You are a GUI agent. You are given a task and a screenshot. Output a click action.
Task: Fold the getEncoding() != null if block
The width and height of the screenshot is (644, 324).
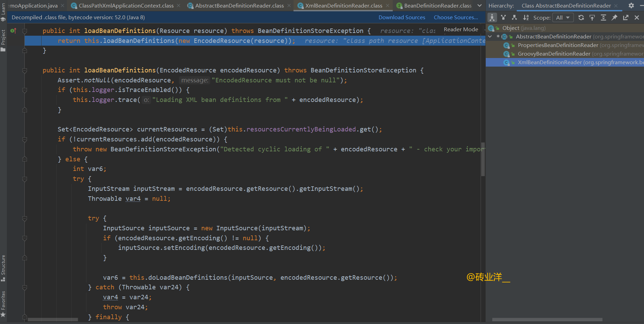25,238
